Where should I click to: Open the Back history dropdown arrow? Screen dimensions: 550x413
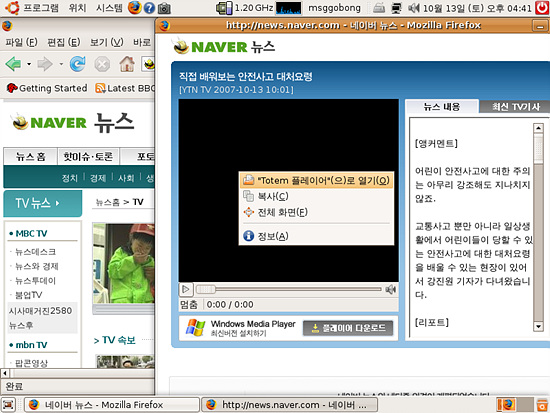coord(29,64)
